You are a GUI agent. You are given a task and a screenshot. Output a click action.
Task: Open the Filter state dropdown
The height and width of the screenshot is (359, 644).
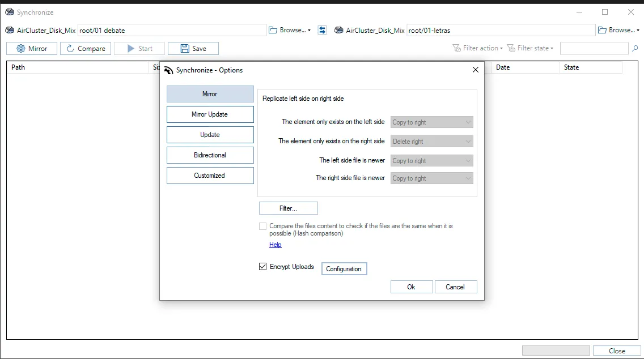point(530,48)
